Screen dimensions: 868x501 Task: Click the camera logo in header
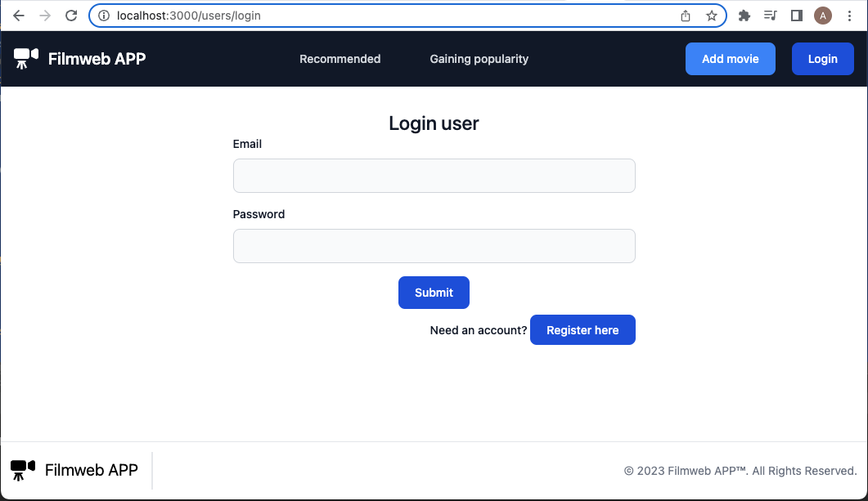26,59
